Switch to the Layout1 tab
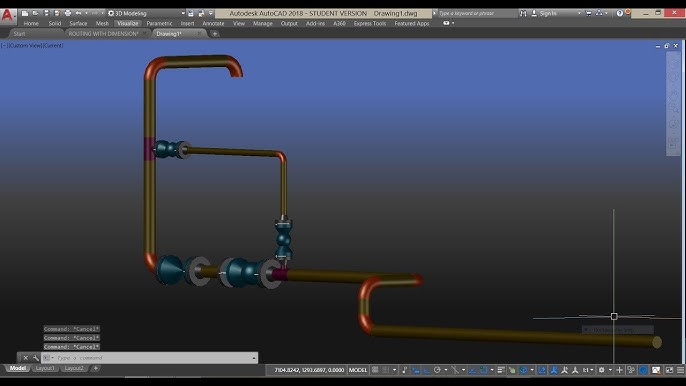The height and width of the screenshot is (386, 686). pyautogui.click(x=45, y=368)
